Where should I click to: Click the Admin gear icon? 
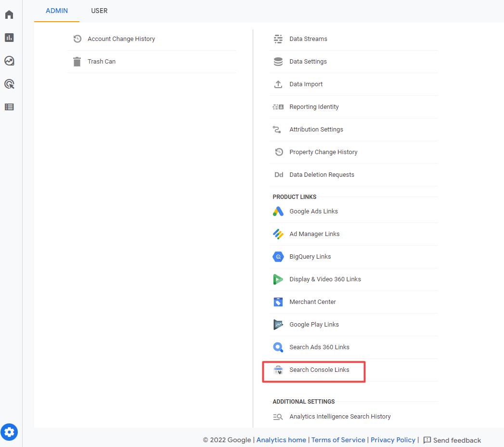[9, 432]
